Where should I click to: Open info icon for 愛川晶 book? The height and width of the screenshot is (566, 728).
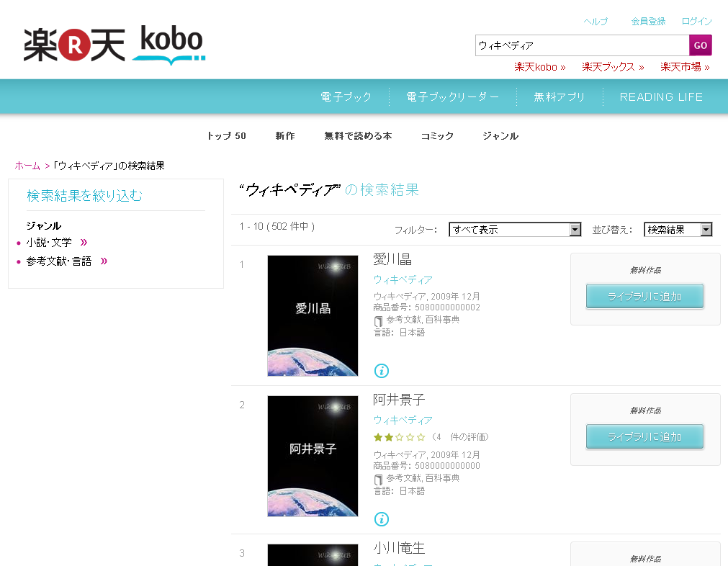coord(382,371)
